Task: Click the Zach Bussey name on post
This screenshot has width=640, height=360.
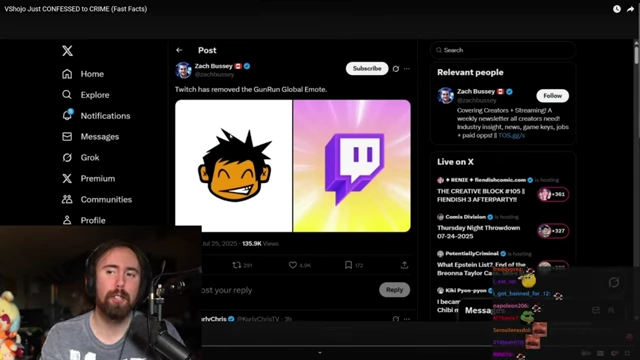Action: (213, 66)
